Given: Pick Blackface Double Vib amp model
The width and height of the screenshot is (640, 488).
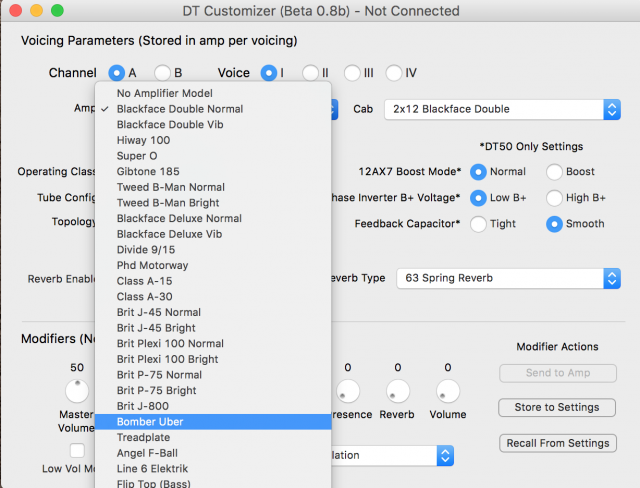Looking at the screenshot, I should click(213, 124).
